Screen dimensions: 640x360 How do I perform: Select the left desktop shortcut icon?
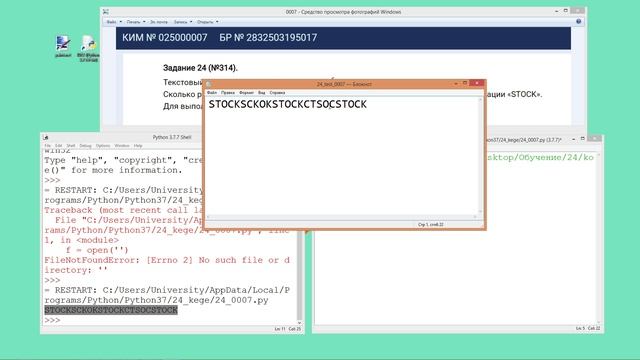(x=63, y=46)
